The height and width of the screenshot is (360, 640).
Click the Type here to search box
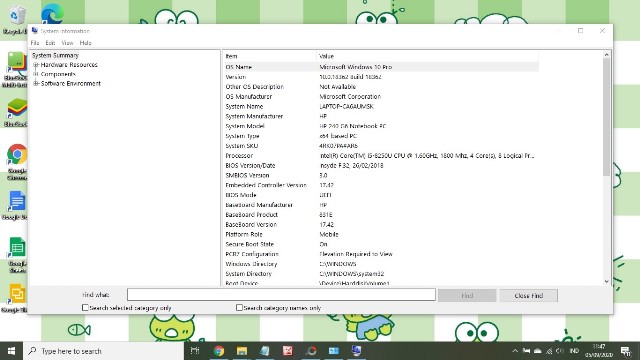(104, 351)
